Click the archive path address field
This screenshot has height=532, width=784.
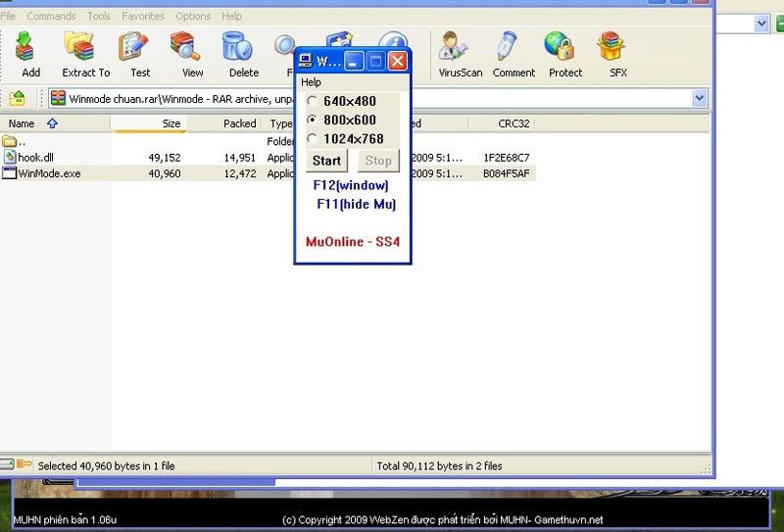click(x=378, y=98)
